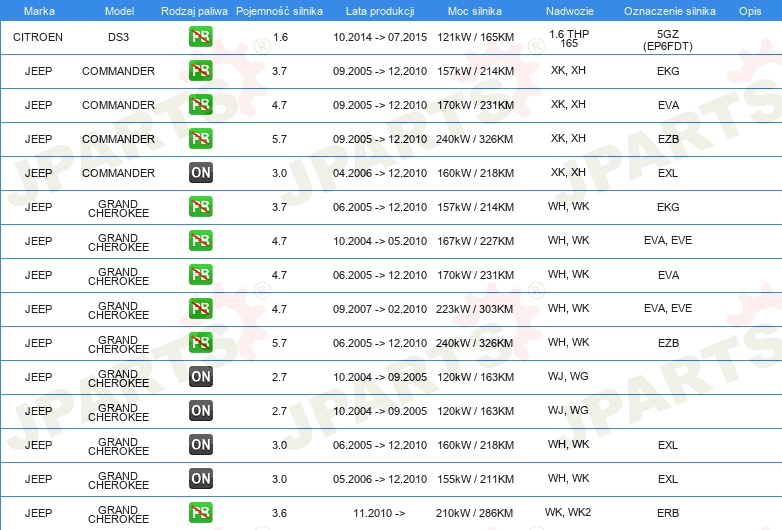Viewport: 782px width, 530px height.
Task: Click the Model column header
Action: 119,11
